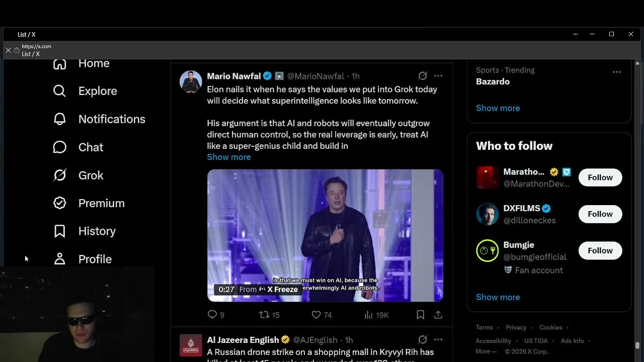The image size is (644, 362).
Task: Click the 1h timestamp on Mario Nawfal post
Action: point(356,76)
